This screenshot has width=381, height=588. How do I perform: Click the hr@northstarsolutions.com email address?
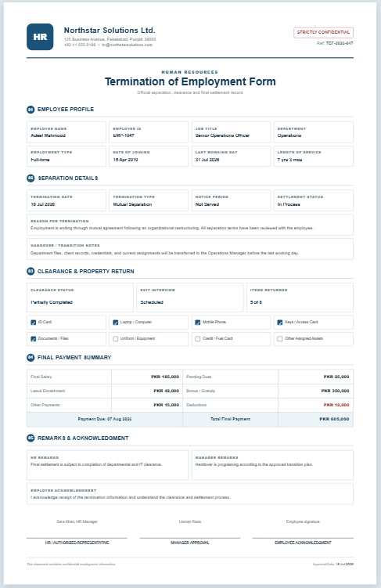coord(128,45)
